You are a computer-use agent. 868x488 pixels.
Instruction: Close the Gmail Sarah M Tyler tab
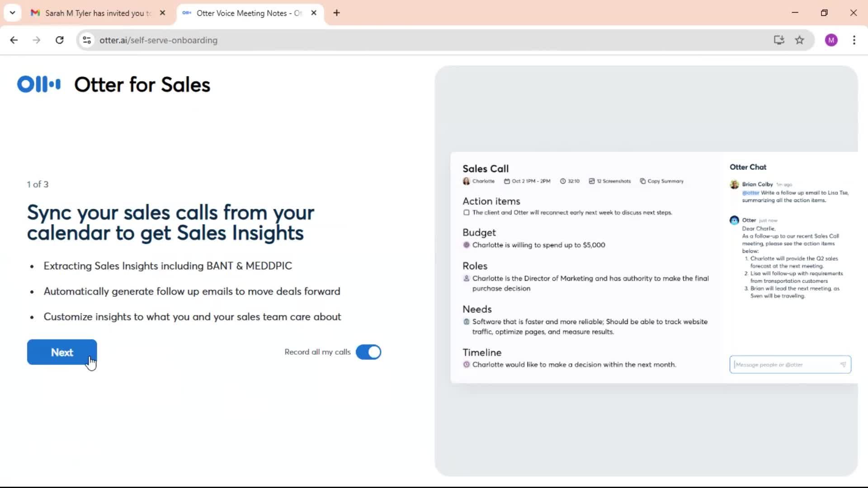(x=162, y=13)
